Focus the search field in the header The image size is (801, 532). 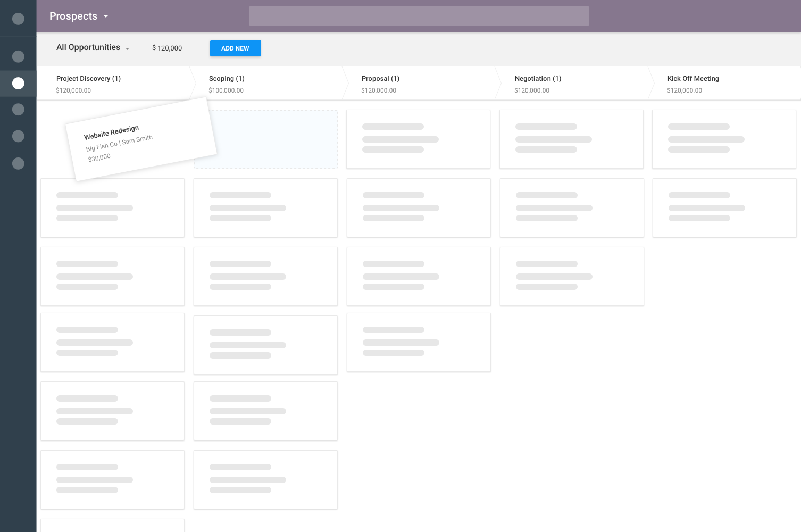click(419, 16)
